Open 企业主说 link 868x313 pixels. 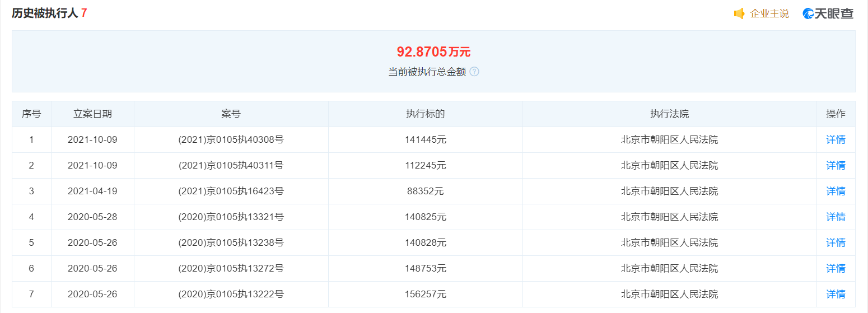769,13
